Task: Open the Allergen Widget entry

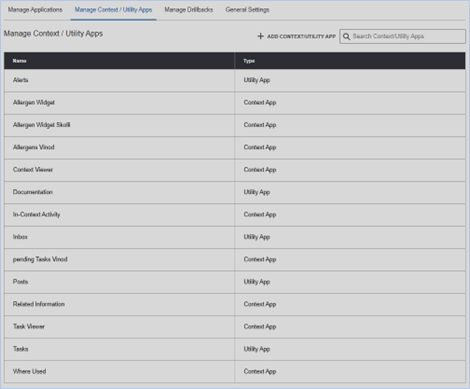Action: point(34,102)
